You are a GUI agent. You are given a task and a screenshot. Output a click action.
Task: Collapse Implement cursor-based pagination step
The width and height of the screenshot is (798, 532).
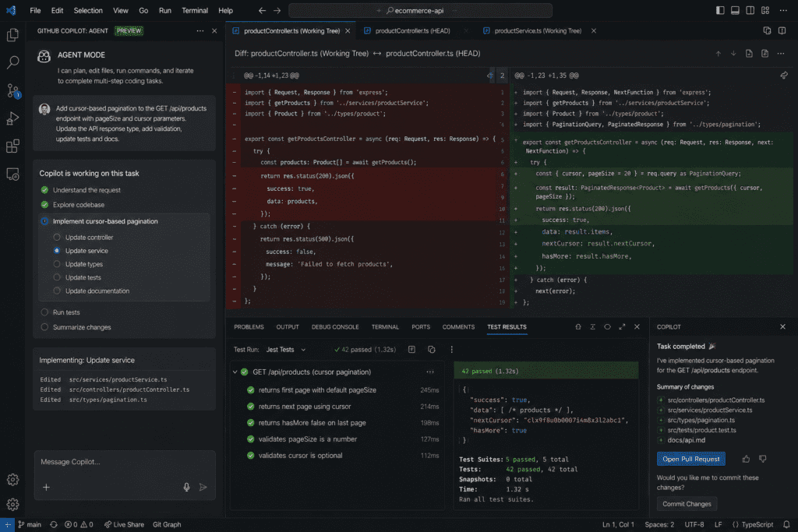click(44, 221)
